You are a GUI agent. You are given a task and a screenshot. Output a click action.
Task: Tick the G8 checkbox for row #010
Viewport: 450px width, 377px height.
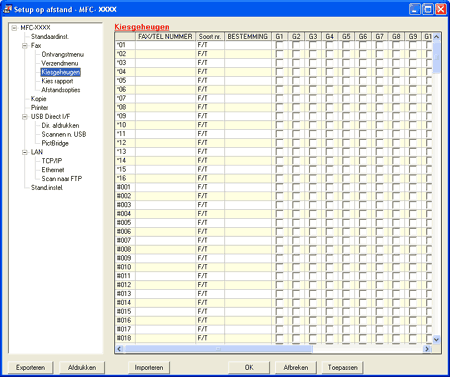[396, 267]
